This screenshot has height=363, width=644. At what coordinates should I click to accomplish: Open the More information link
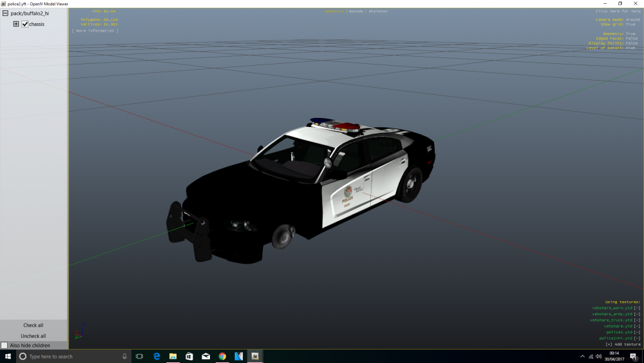(95, 31)
